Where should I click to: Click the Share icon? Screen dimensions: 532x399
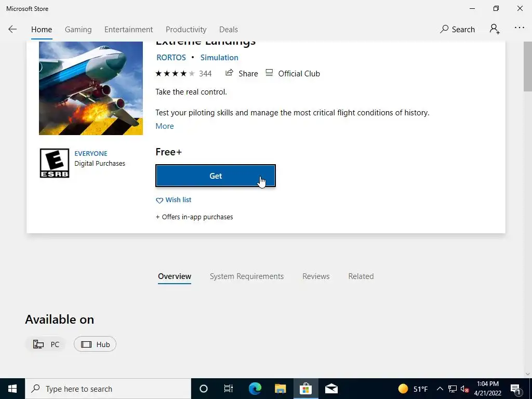(x=229, y=73)
